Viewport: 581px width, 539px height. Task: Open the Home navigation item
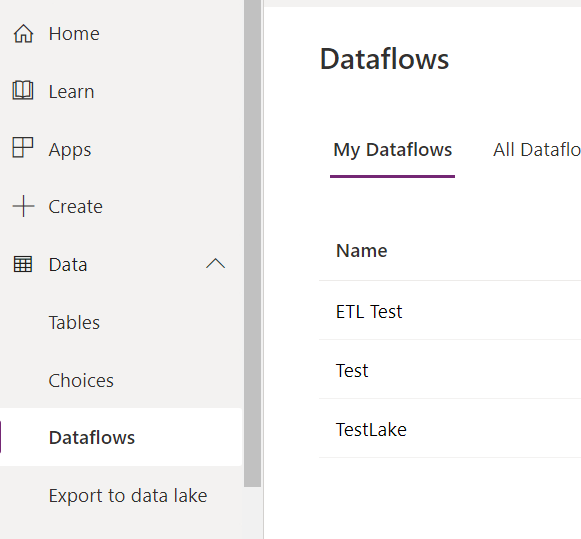coord(74,34)
